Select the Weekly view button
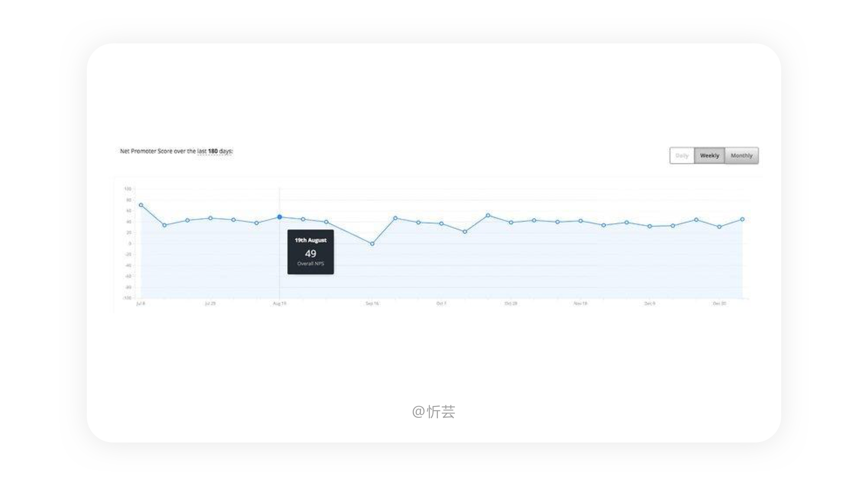The image size is (868, 485). 709,156
